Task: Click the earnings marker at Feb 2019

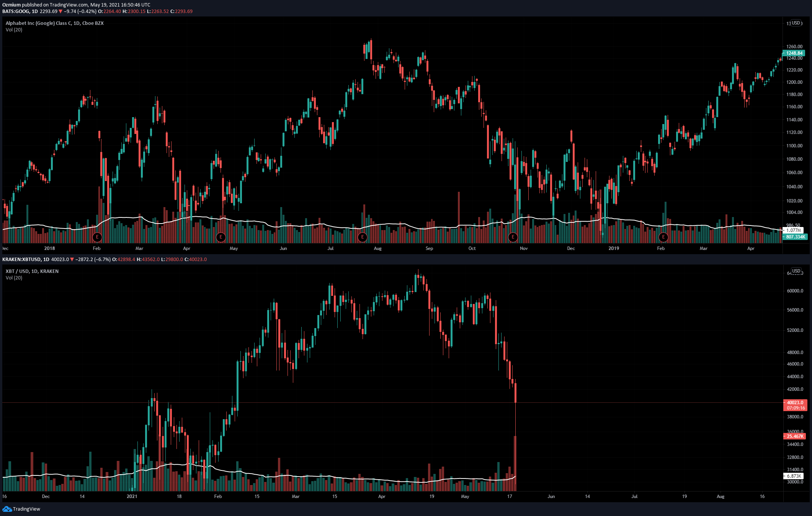Action: (663, 237)
